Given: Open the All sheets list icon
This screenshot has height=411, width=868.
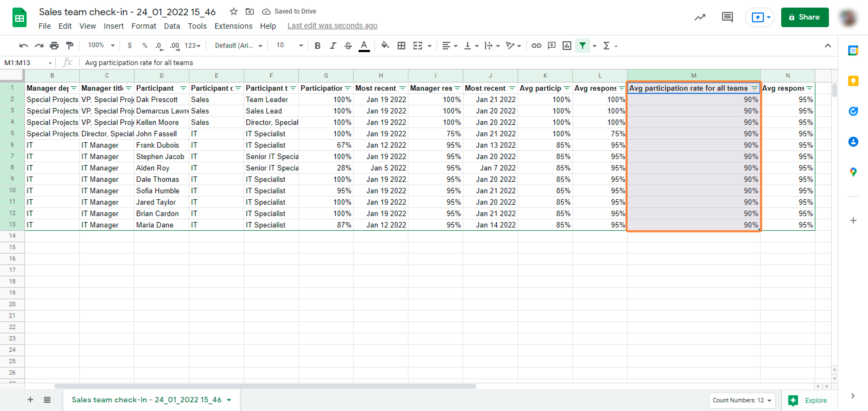Looking at the screenshot, I should pos(47,400).
